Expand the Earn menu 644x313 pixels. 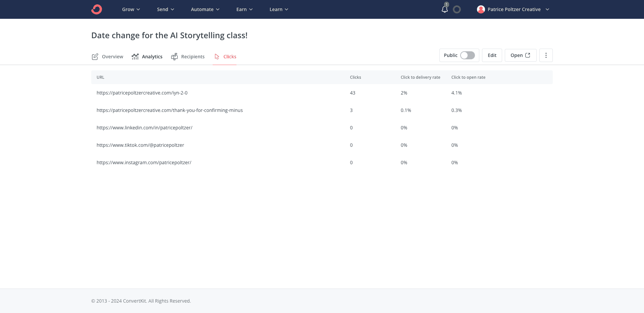(x=245, y=9)
